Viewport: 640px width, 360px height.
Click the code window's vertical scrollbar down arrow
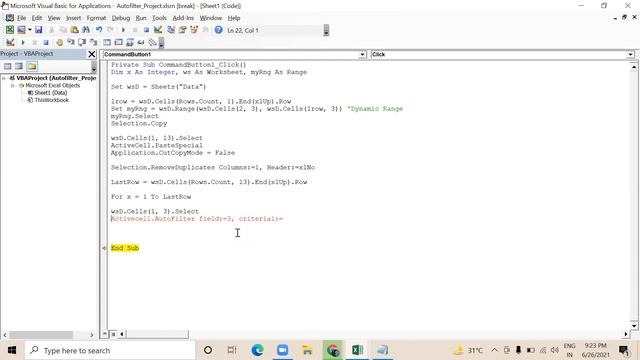click(x=634, y=326)
